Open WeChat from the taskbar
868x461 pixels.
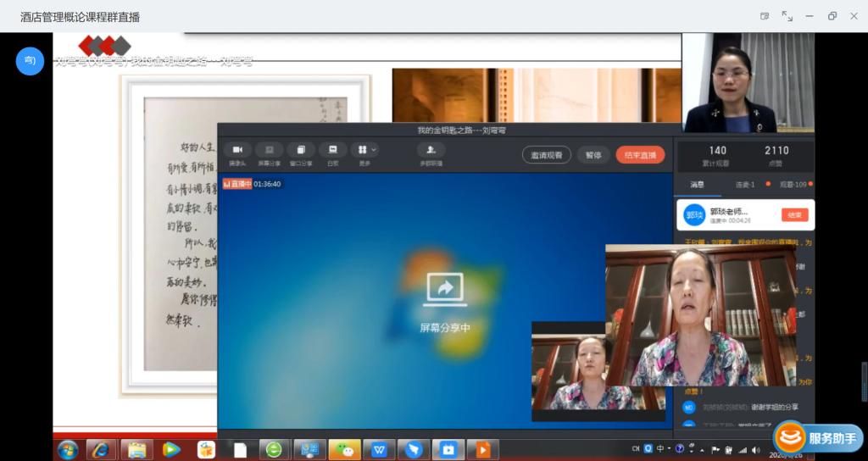(345, 449)
